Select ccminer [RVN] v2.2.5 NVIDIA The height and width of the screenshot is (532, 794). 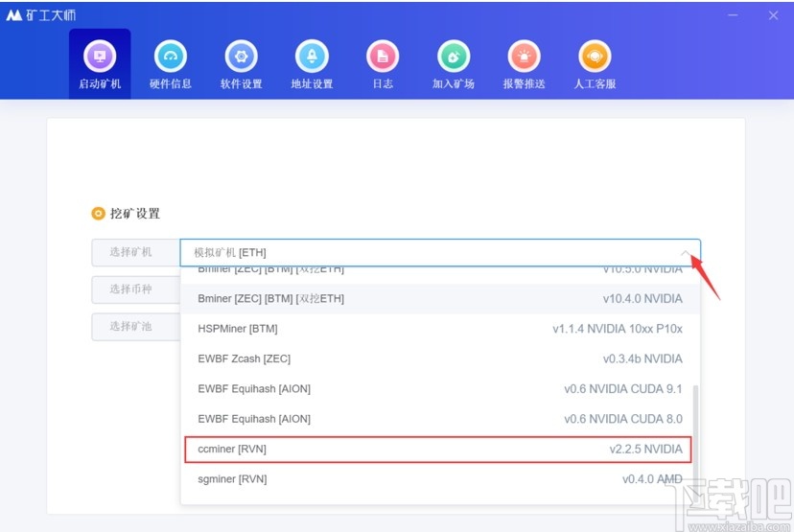[x=438, y=449]
